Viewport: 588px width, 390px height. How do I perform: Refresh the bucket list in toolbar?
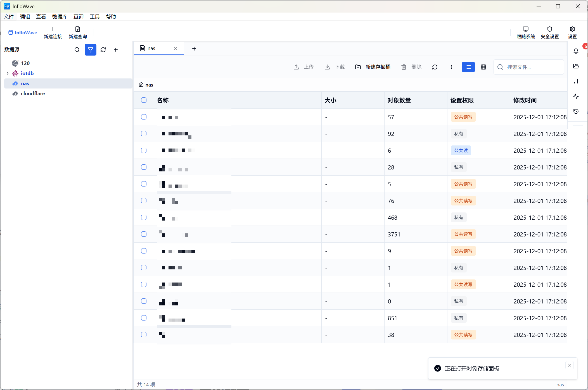435,67
